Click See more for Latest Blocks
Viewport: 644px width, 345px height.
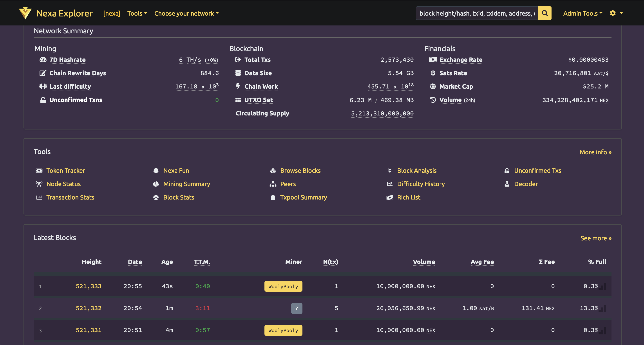[596, 238]
